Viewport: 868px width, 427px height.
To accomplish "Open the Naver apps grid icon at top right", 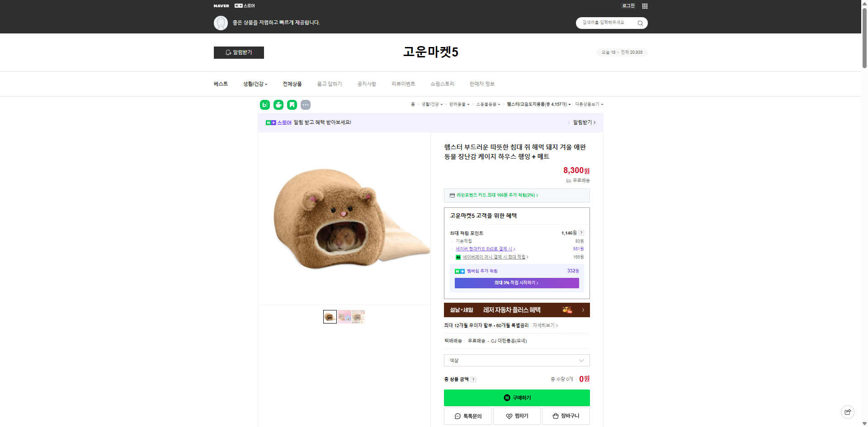I will pos(645,6).
